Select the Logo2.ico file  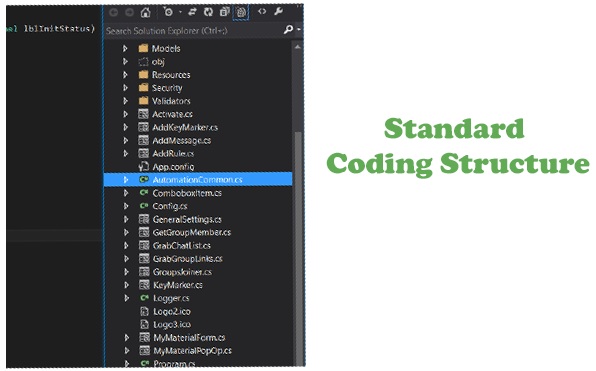171,311
